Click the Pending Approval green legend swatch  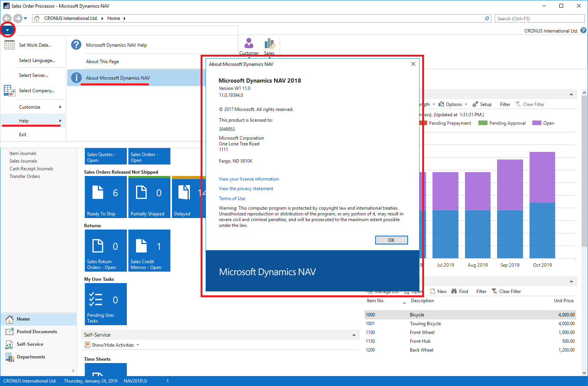(x=483, y=123)
